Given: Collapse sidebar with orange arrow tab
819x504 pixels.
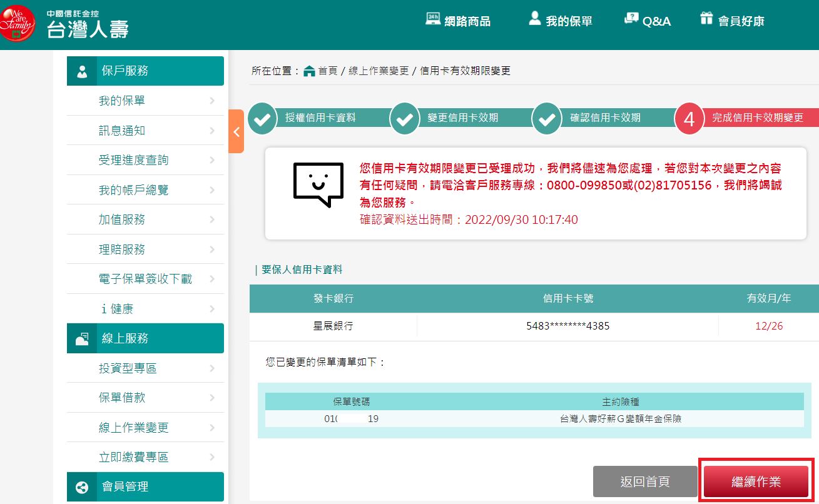Looking at the screenshot, I should (x=236, y=131).
